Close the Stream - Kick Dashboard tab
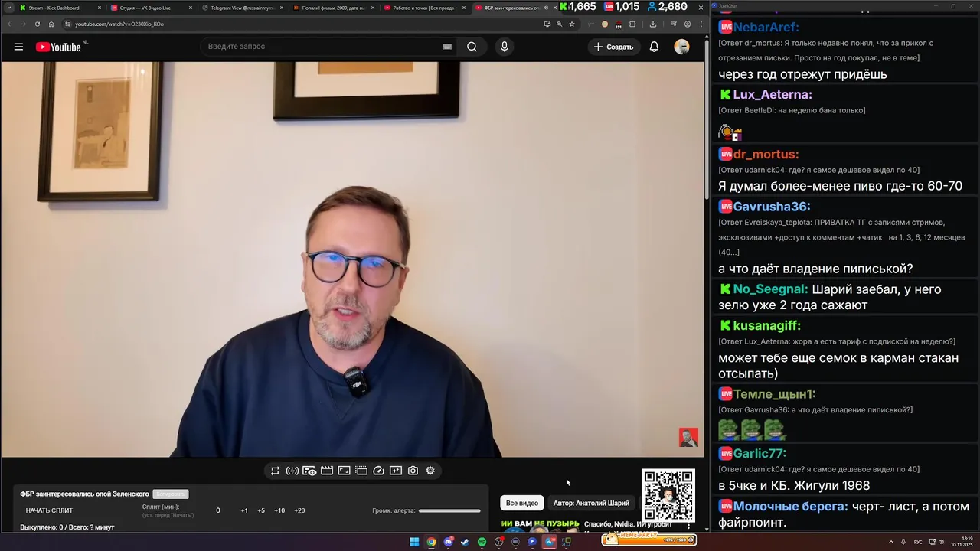Image resolution: width=980 pixels, height=551 pixels. pos(99,8)
